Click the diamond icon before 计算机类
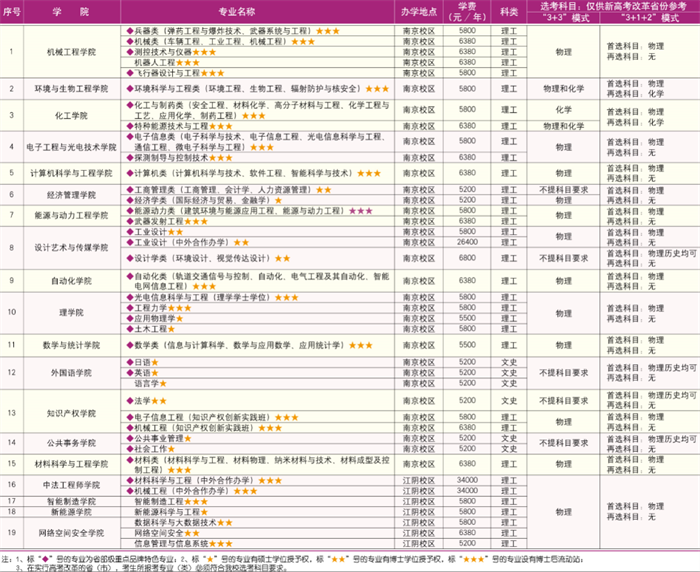700x572 pixels. (x=128, y=172)
